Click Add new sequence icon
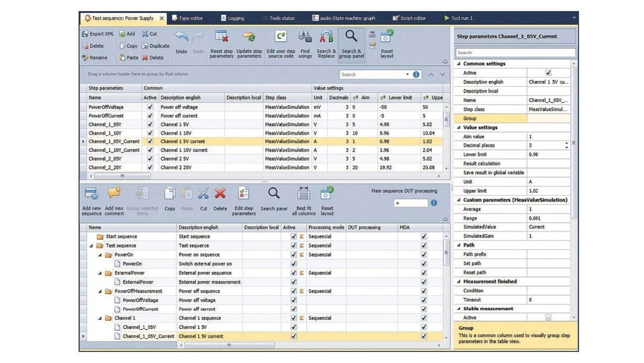Image resolution: width=644 pixels, height=363 pixels. tap(91, 194)
